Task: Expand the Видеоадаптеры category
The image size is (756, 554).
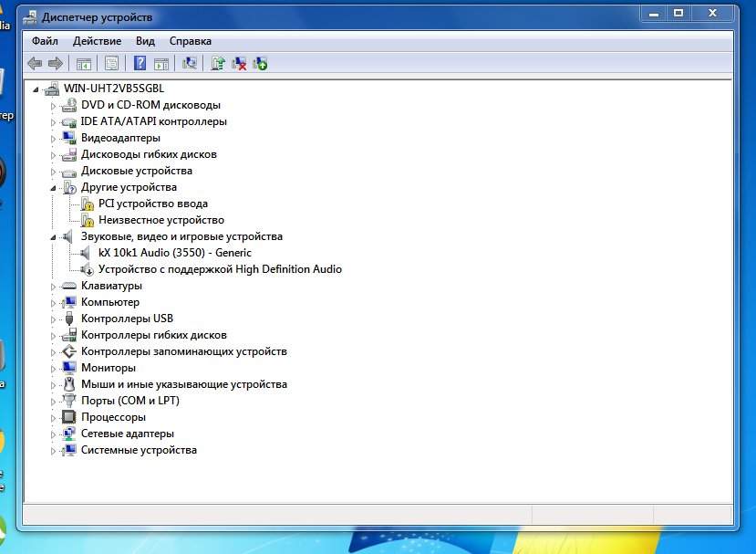Action: (x=53, y=138)
